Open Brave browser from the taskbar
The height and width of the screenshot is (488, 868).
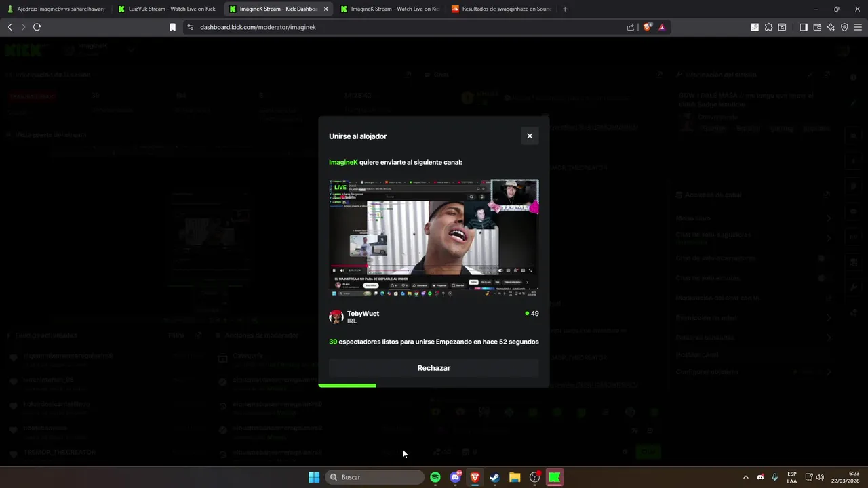tap(475, 477)
